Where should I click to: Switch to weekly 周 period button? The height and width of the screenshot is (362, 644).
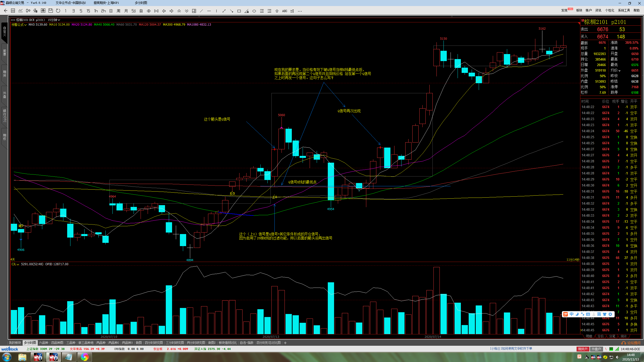click(118, 11)
